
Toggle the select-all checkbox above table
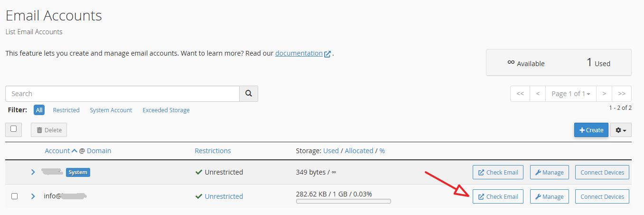[x=13, y=129]
